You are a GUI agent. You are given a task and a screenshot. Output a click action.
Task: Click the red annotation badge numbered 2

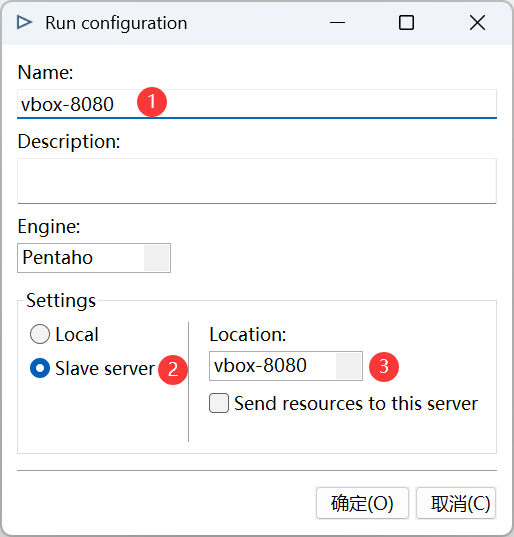[x=173, y=370]
